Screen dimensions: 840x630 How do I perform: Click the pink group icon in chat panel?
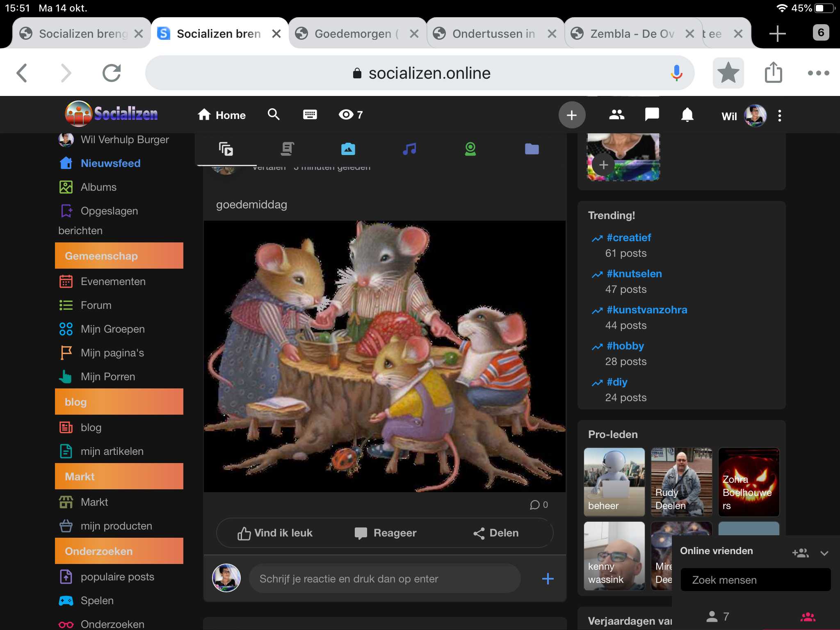[808, 616]
